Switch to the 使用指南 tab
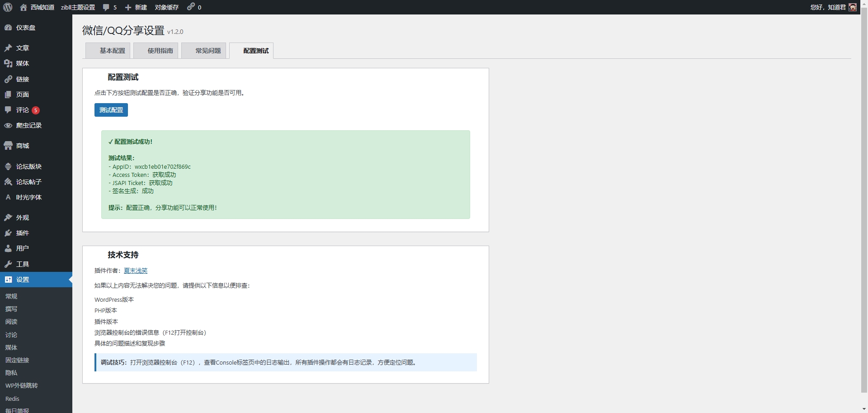The height and width of the screenshot is (413, 868). tap(156, 51)
